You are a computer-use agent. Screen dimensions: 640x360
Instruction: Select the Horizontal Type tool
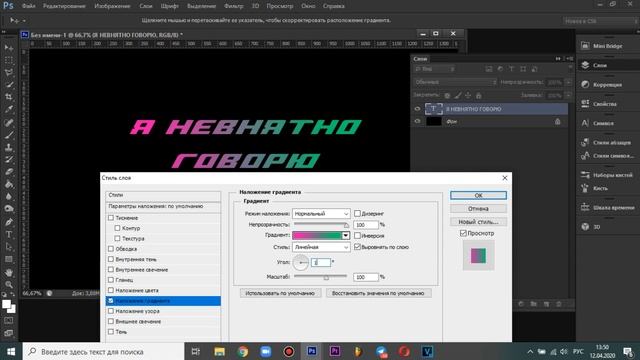[x=9, y=235]
